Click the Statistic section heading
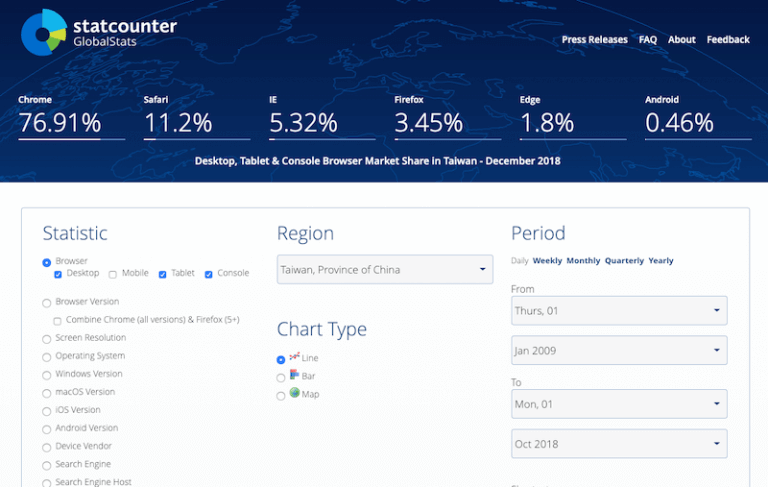The image size is (768, 487). tap(75, 233)
